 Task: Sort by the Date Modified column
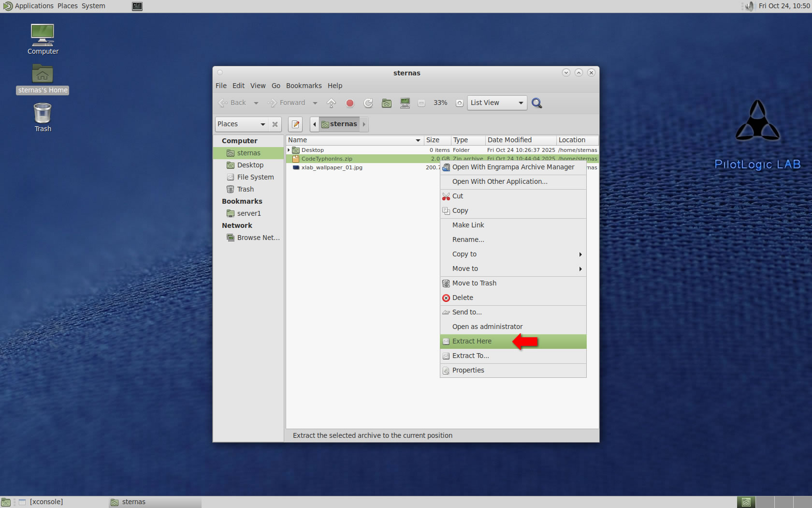coord(509,140)
